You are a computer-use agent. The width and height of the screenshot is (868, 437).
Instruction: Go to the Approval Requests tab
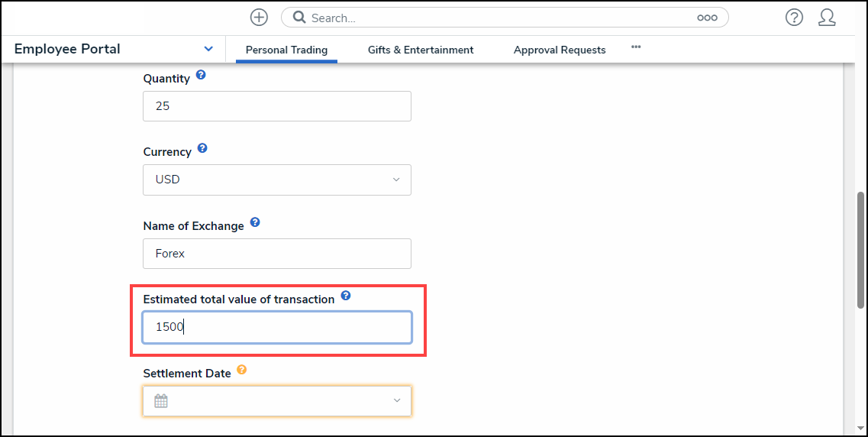click(x=560, y=50)
